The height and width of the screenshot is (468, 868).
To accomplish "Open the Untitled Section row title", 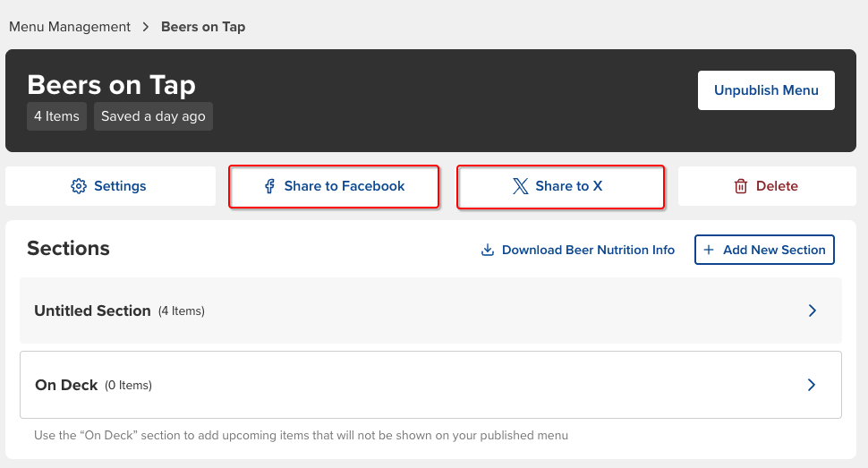I will pos(92,311).
